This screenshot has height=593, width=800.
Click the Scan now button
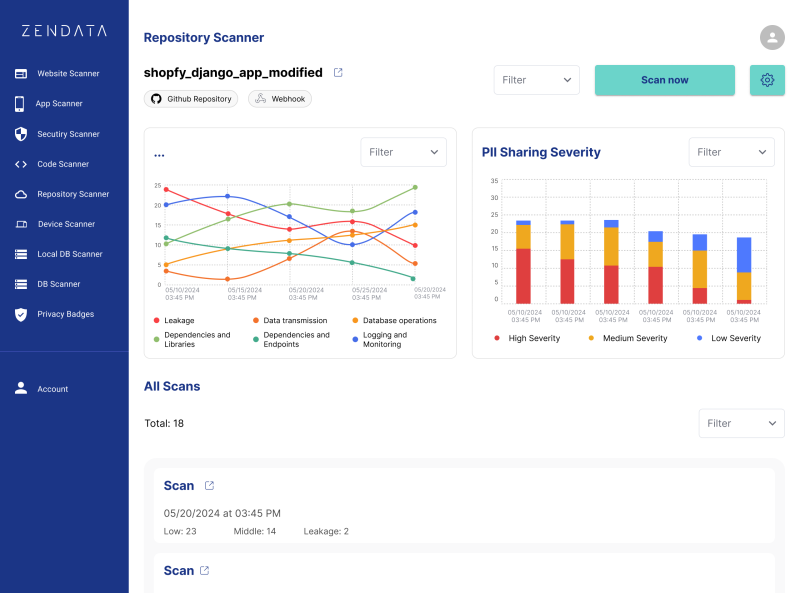[665, 80]
